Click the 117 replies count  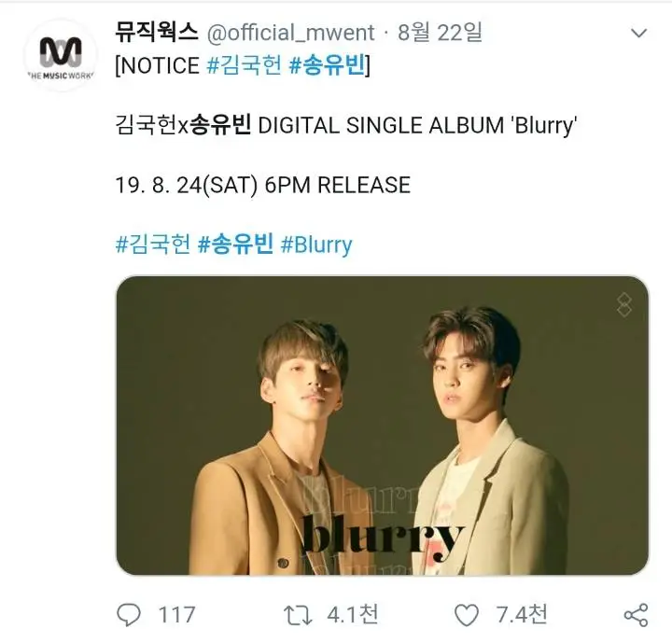click(x=177, y=615)
